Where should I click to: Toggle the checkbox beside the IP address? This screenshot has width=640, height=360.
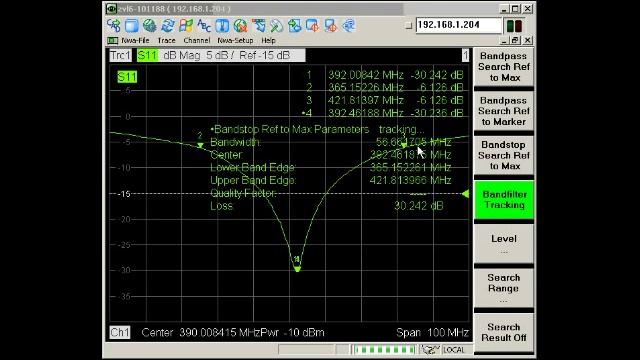tap(409, 25)
